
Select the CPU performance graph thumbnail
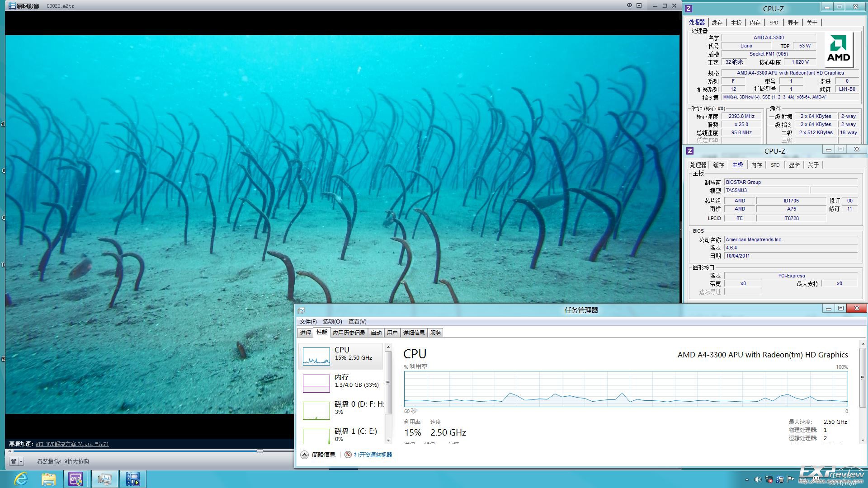[316, 356]
